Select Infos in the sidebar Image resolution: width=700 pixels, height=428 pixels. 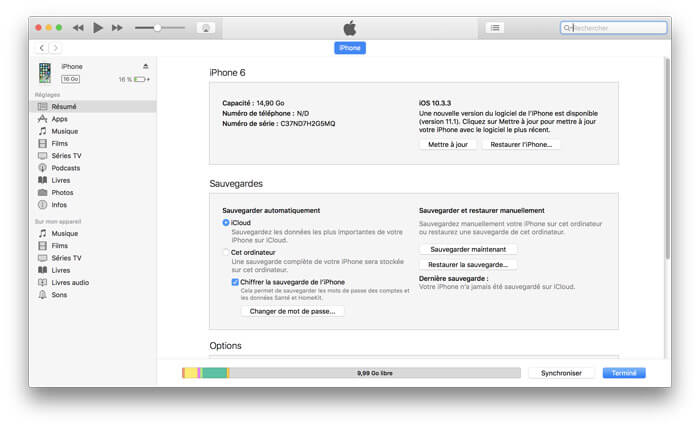pos(59,204)
